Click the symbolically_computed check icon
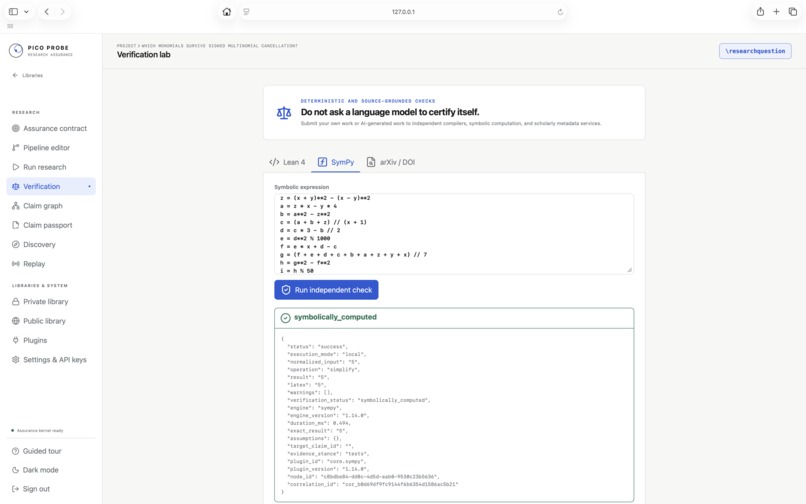The height and width of the screenshot is (504, 806). 285,318
